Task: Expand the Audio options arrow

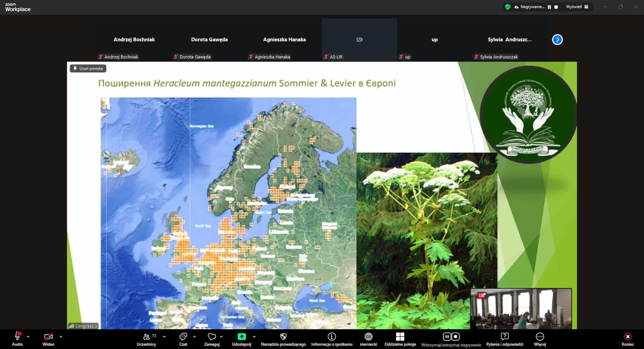Action: [28, 337]
